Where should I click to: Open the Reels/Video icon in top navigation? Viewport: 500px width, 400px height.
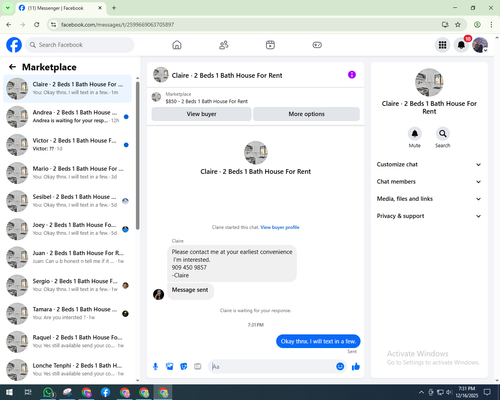tap(270, 45)
